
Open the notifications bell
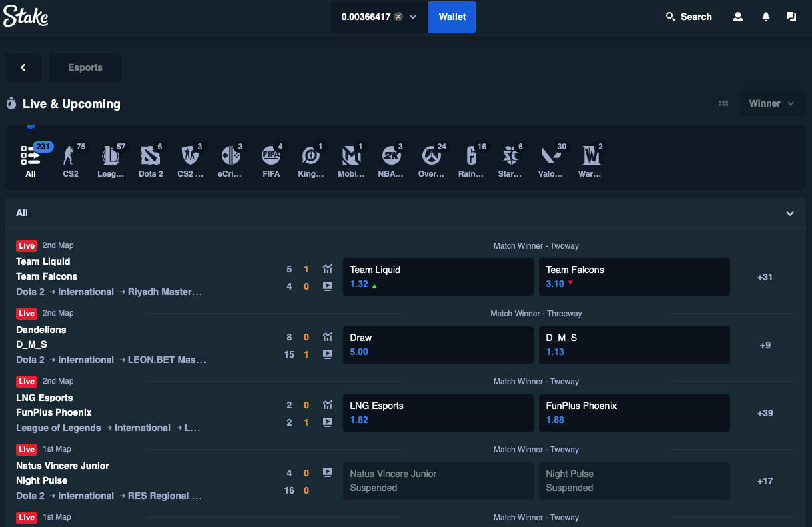766,17
